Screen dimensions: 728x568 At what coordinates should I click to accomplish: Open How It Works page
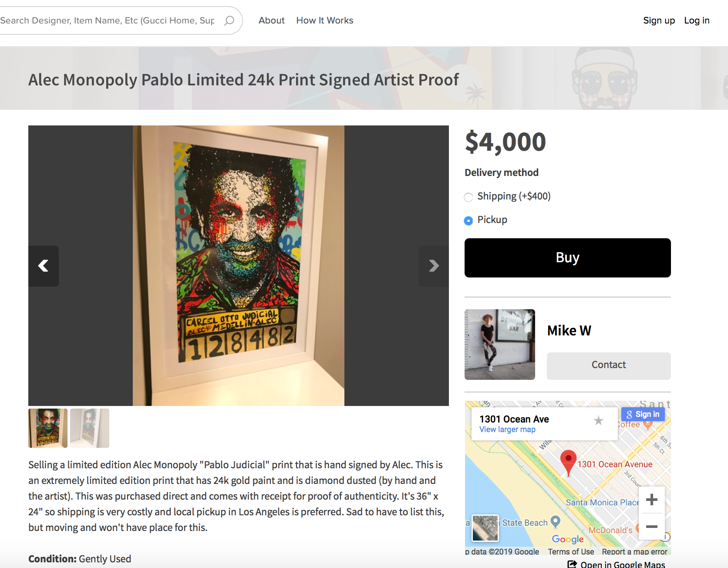[325, 20]
